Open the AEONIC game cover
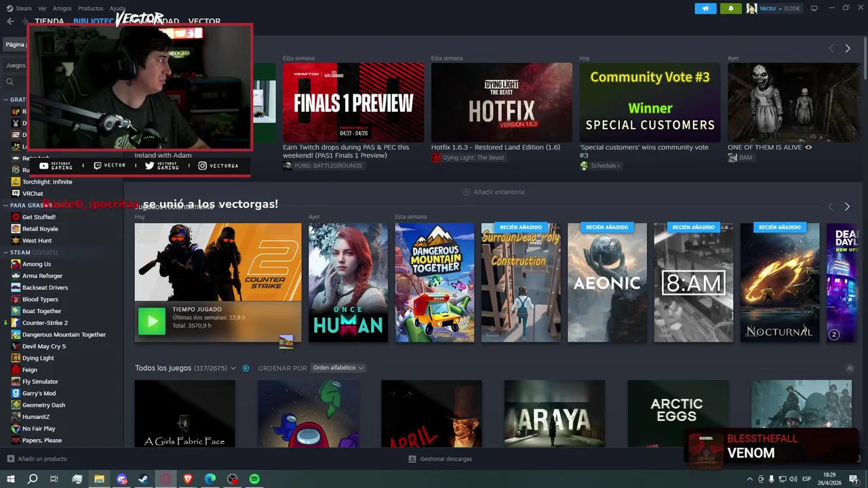This screenshot has width=868, height=488. click(607, 283)
